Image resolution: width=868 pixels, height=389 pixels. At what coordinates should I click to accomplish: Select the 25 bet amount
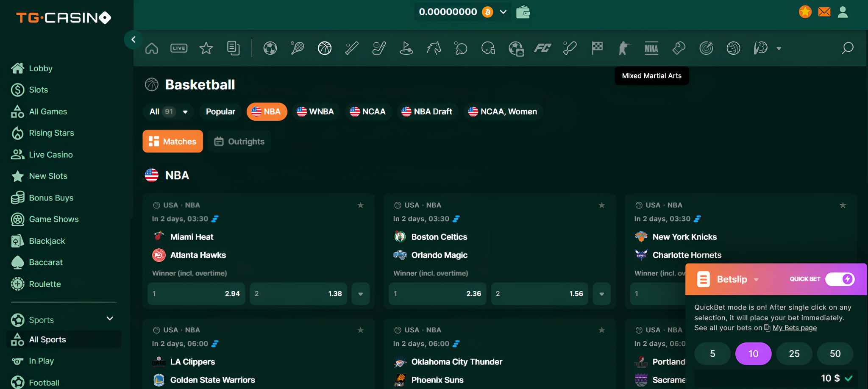[794, 353]
